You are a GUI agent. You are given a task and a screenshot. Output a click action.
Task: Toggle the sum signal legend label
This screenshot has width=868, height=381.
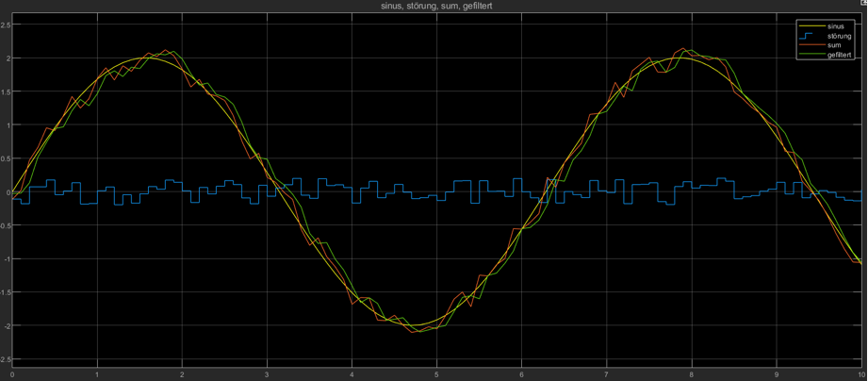(x=834, y=45)
